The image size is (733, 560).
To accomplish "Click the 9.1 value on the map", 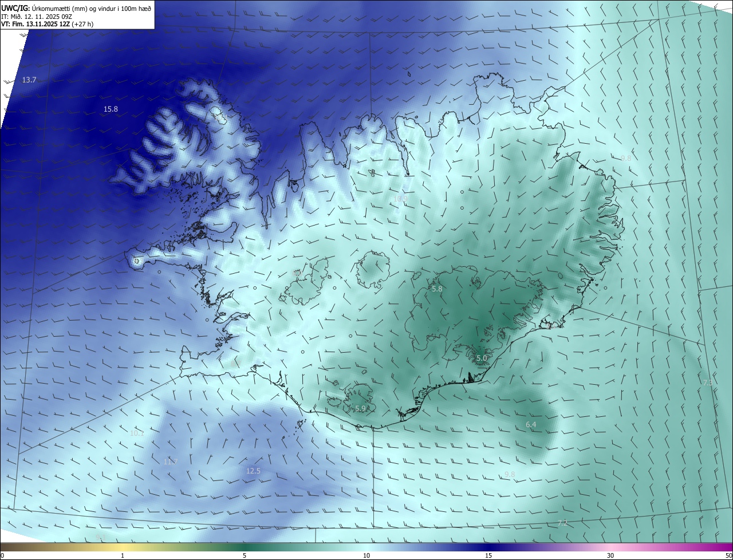I will [x=101, y=537].
